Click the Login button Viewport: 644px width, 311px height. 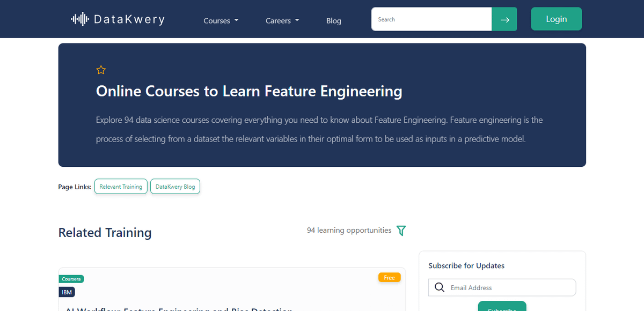[x=556, y=19]
